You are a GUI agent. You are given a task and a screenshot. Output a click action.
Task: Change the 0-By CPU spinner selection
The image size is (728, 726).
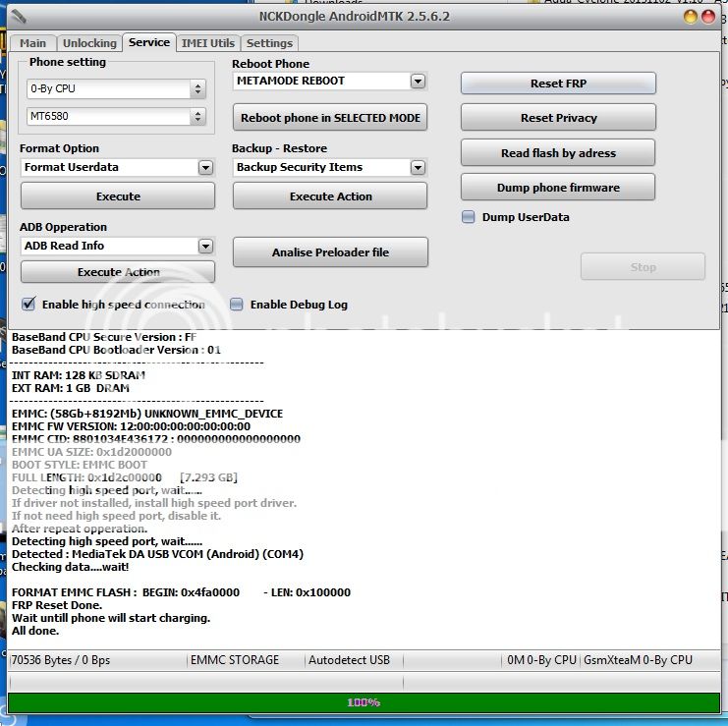(x=197, y=89)
